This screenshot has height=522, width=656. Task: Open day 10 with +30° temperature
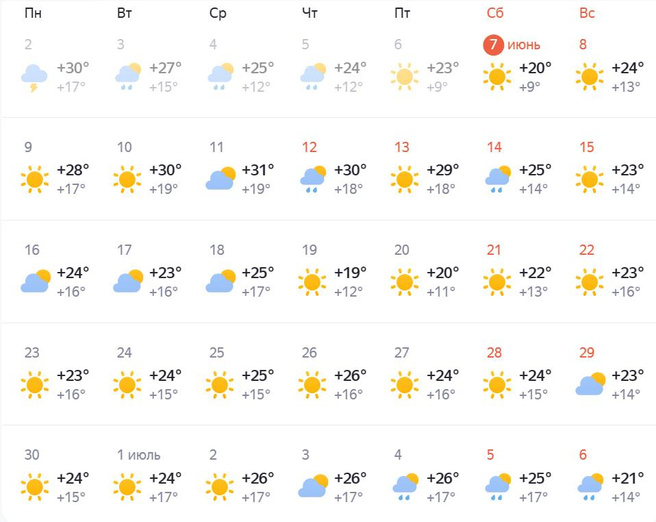[125, 147]
